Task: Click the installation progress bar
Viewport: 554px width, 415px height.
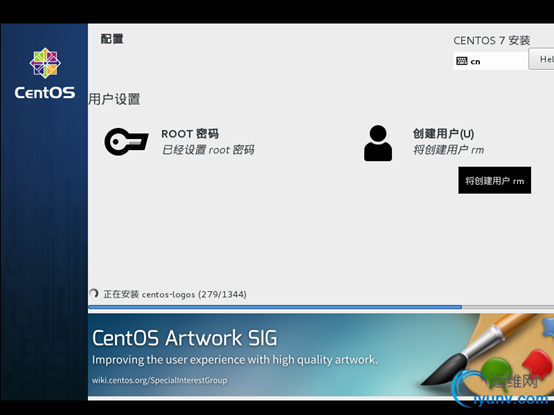Action: (321, 307)
